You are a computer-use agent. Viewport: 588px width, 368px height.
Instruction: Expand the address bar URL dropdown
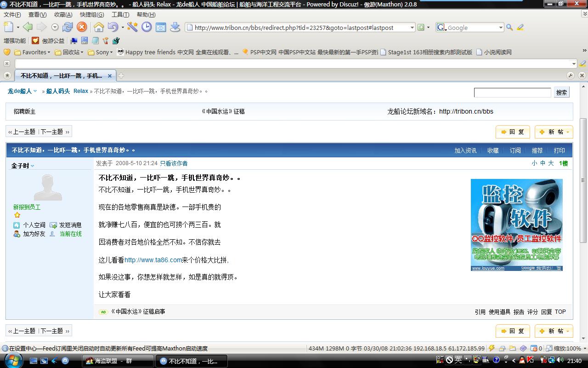[x=412, y=28]
